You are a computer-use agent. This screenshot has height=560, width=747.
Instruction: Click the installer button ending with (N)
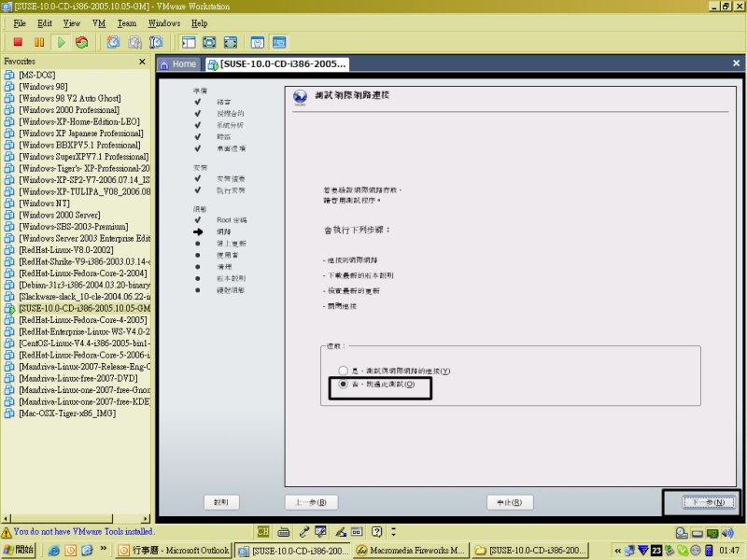pyautogui.click(x=709, y=502)
